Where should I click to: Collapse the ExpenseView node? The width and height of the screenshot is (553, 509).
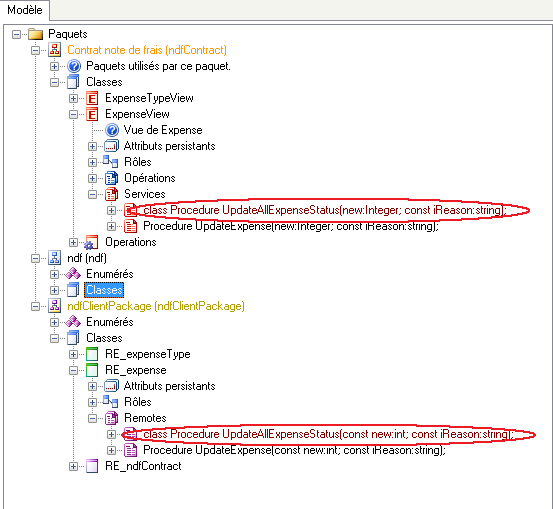[x=73, y=114]
